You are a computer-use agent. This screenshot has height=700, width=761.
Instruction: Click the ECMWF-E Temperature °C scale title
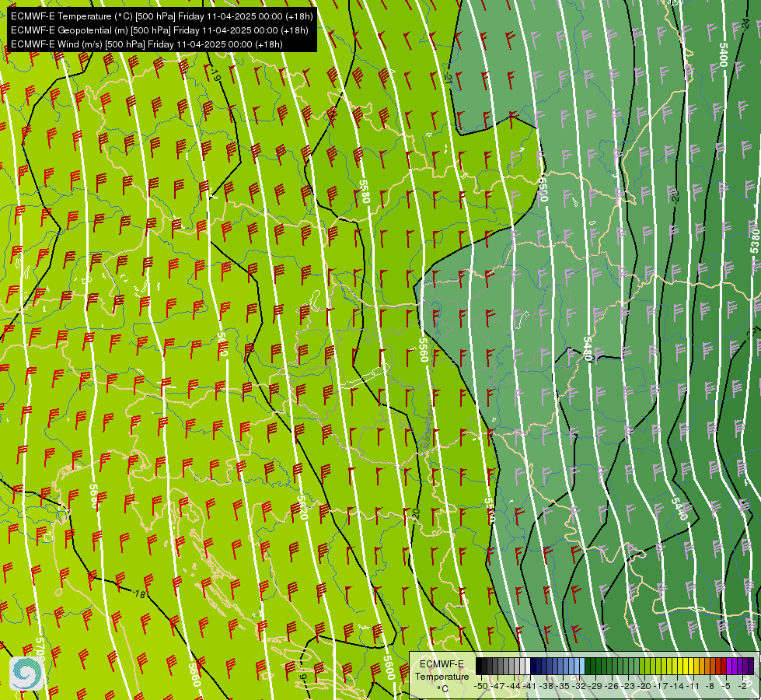click(442, 676)
